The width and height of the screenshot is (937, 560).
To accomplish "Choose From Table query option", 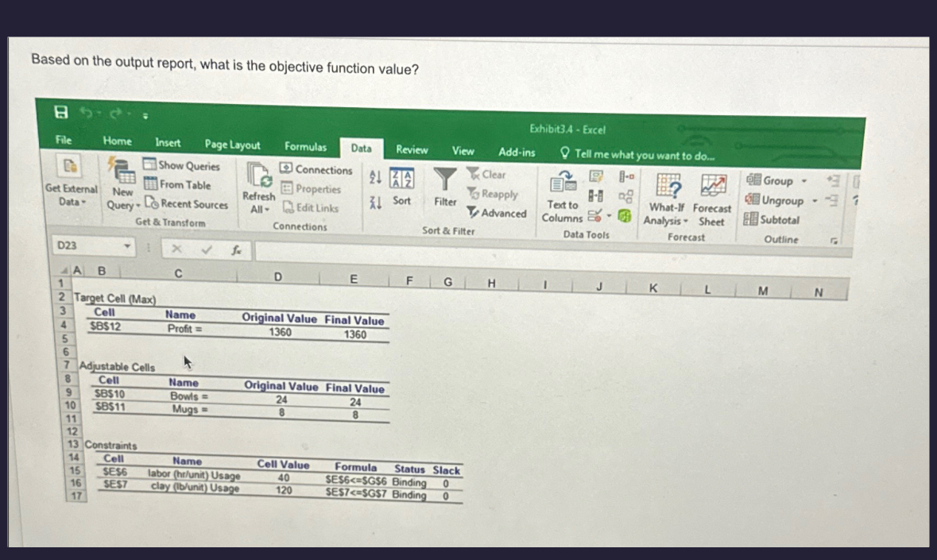I will pos(177,184).
